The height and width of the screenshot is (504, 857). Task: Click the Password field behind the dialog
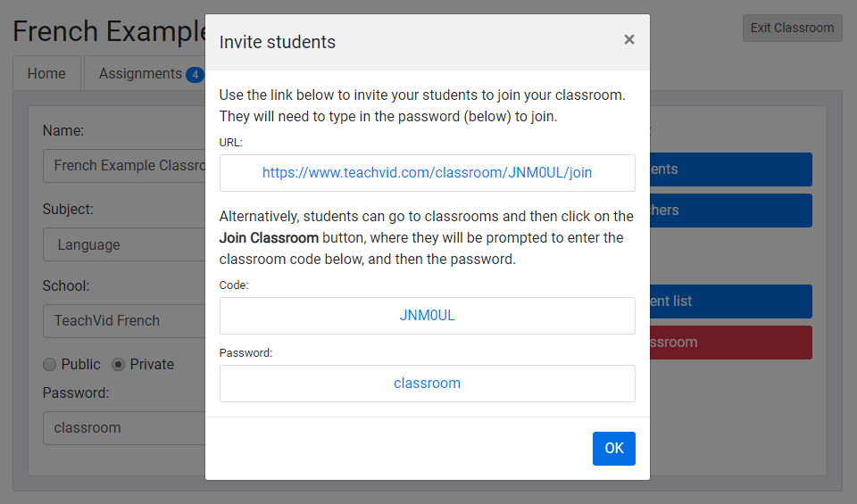point(125,428)
